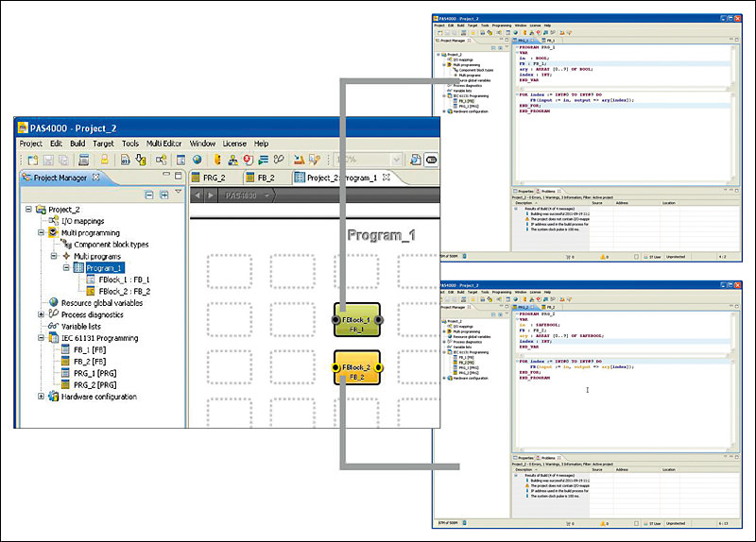
Task: Click left yellow port of FBlock_2
Action: [x=335, y=367]
